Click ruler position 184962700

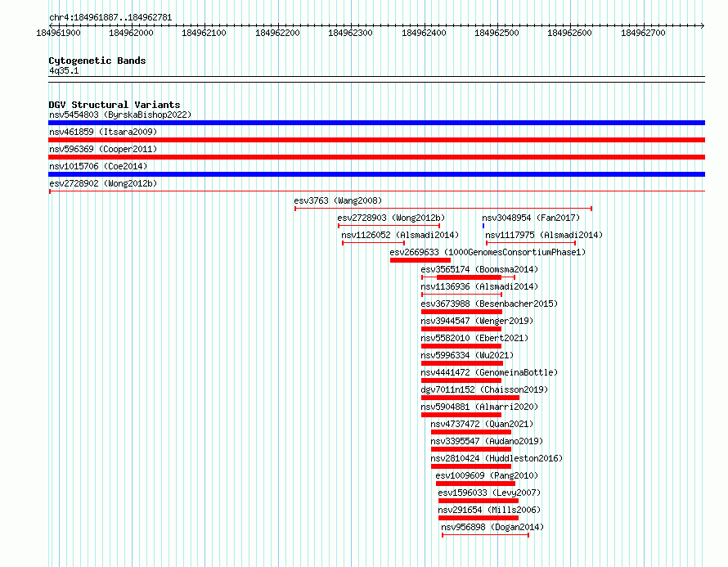(x=643, y=33)
